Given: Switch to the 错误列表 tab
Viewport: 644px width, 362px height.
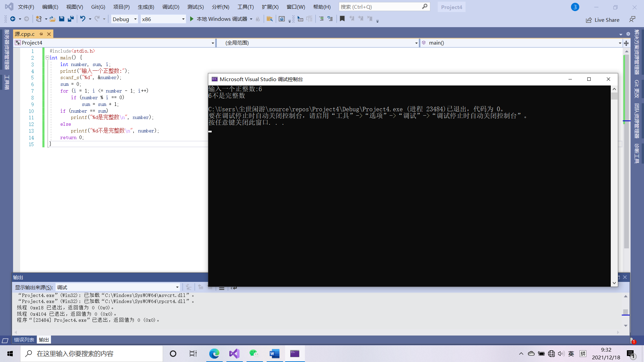Looking at the screenshot, I should click(x=24, y=340).
